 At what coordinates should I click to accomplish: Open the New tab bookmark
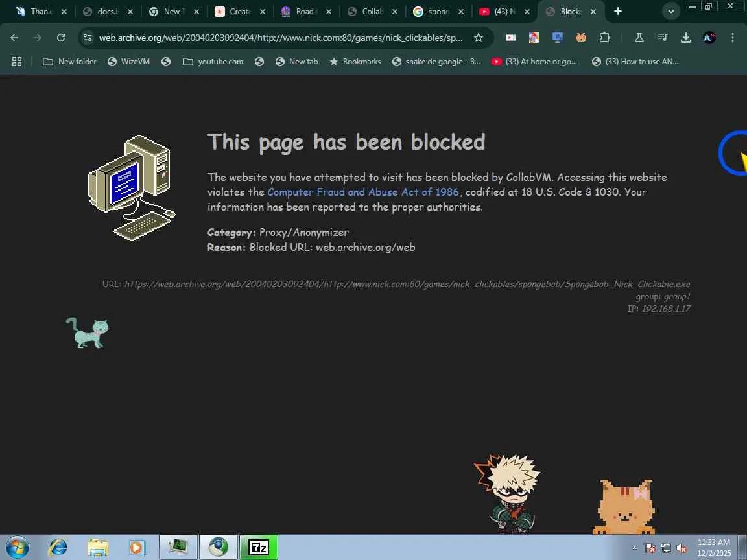297,62
